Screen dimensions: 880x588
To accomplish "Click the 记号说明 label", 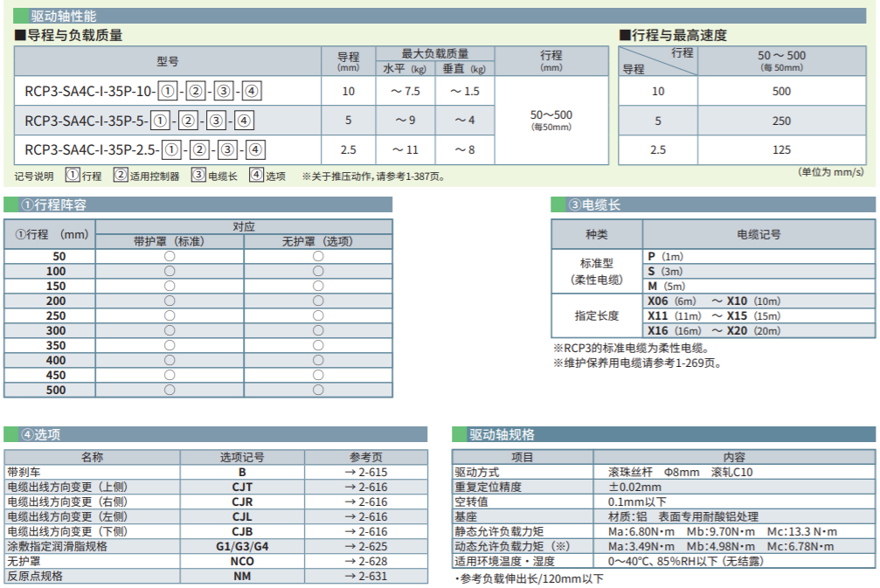I will pos(34,176).
